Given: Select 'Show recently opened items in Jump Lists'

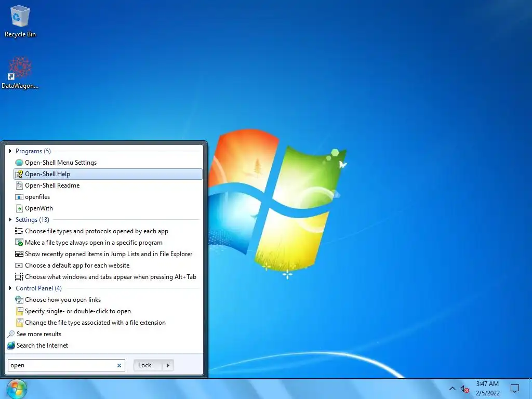Looking at the screenshot, I should coord(108,254).
